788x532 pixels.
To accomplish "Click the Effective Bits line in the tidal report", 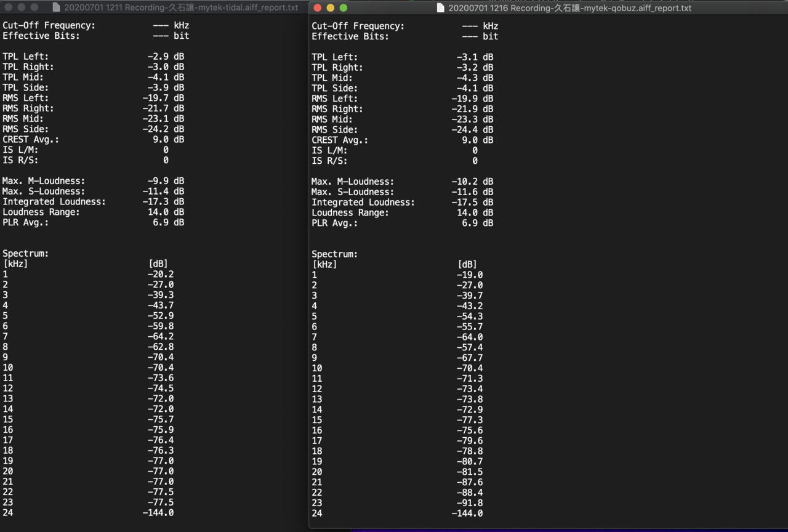I will click(x=95, y=36).
